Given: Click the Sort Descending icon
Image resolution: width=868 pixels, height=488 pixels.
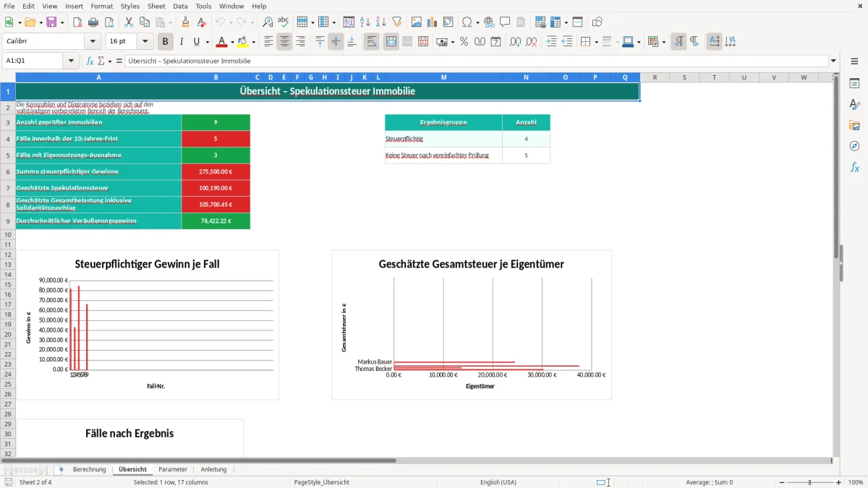Looking at the screenshot, I should click(381, 22).
